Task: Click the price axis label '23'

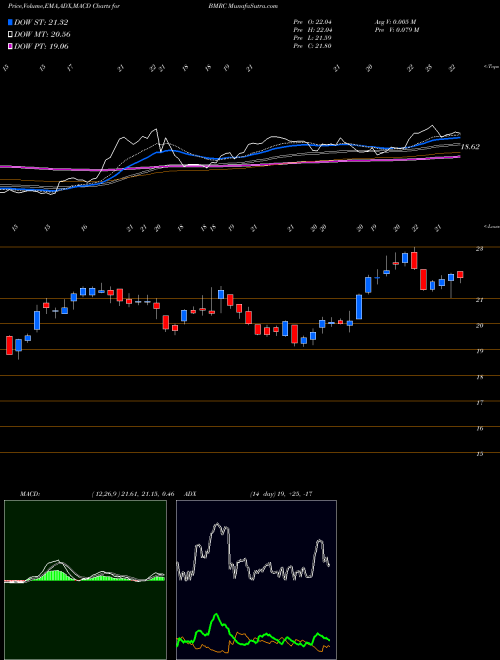Action: (x=479, y=249)
